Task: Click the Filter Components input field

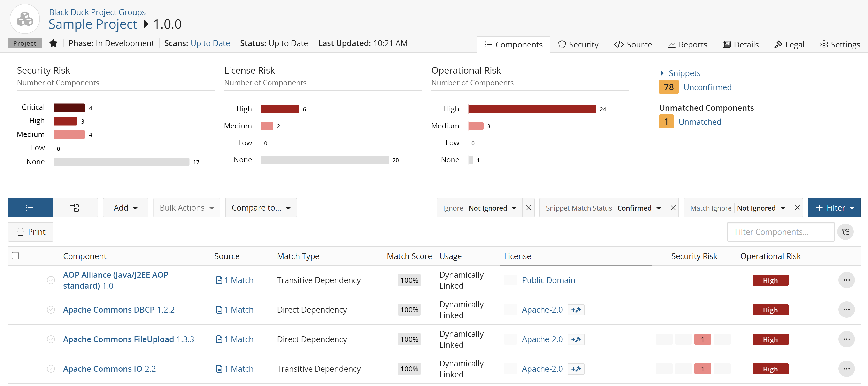Action: [781, 232]
